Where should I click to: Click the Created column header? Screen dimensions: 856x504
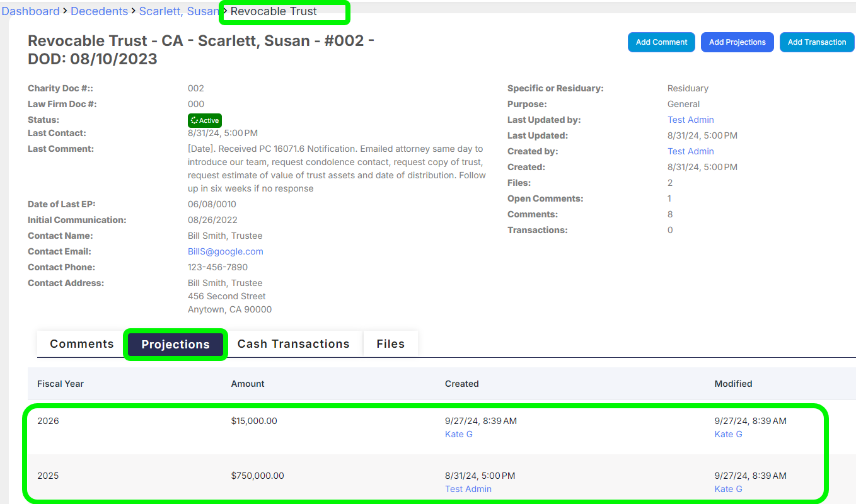click(462, 384)
